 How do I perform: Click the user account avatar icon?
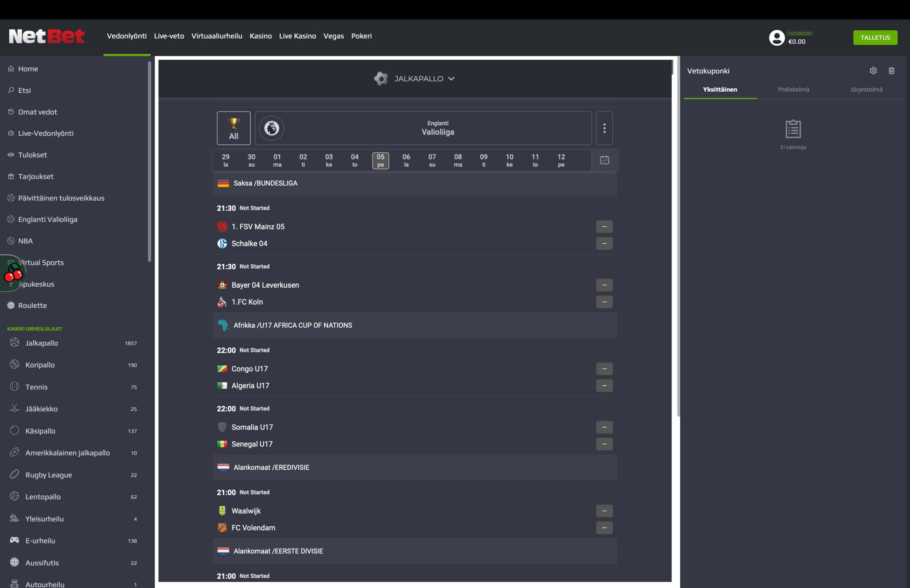[x=776, y=38]
